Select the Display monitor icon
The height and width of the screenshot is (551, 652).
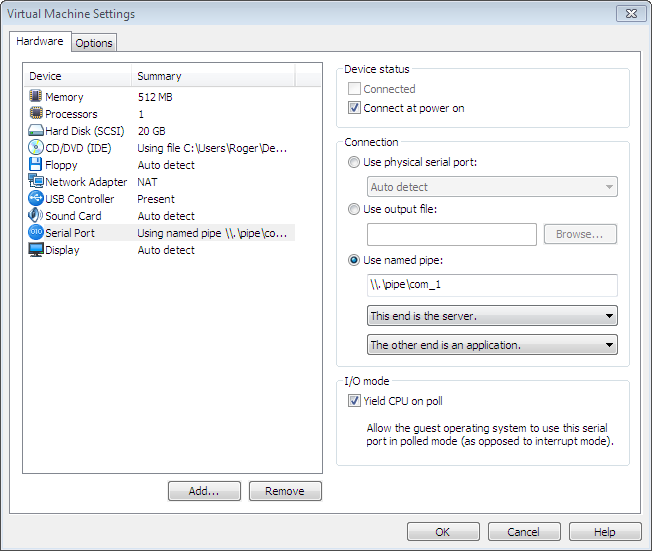(36, 250)
